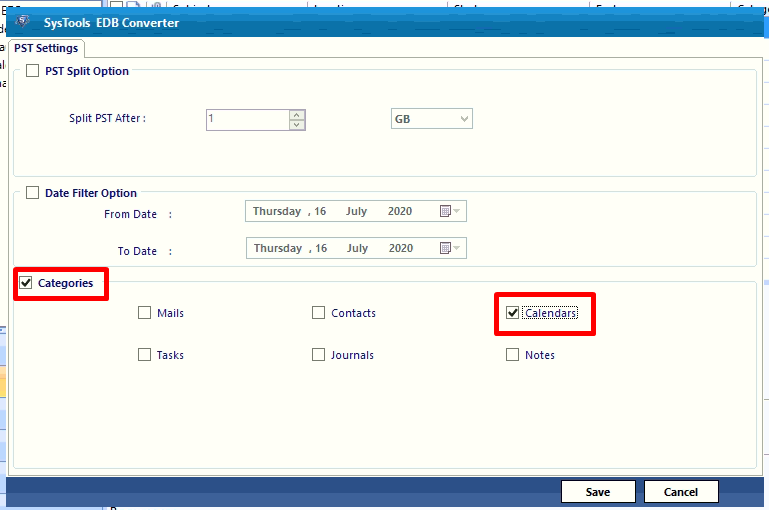Click the Notes label text
The image size is (769, 510).
point(540,355)
